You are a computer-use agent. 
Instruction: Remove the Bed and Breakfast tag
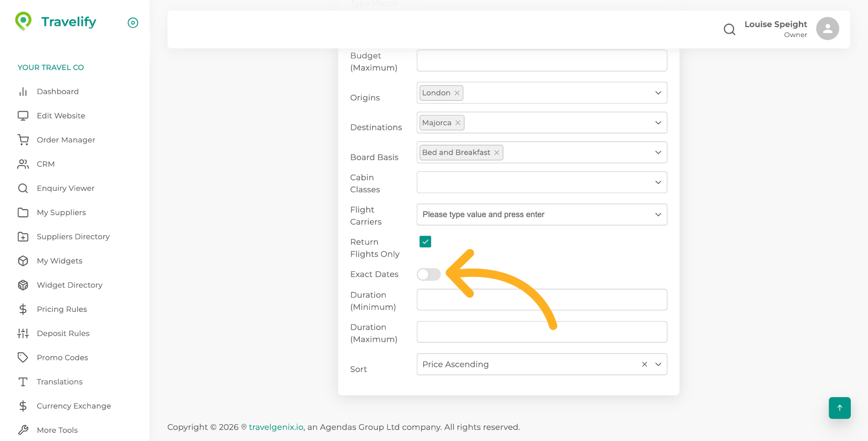click(497, 153)
